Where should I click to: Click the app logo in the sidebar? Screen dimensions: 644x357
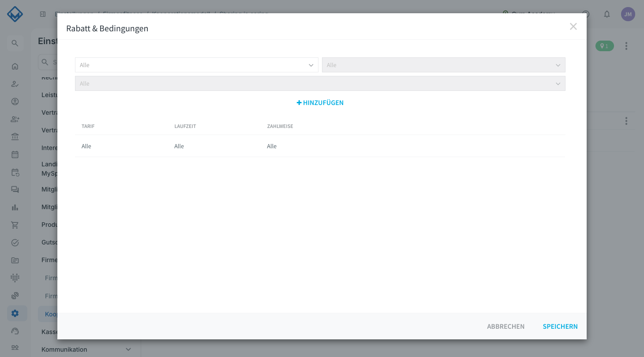point(15,14)
